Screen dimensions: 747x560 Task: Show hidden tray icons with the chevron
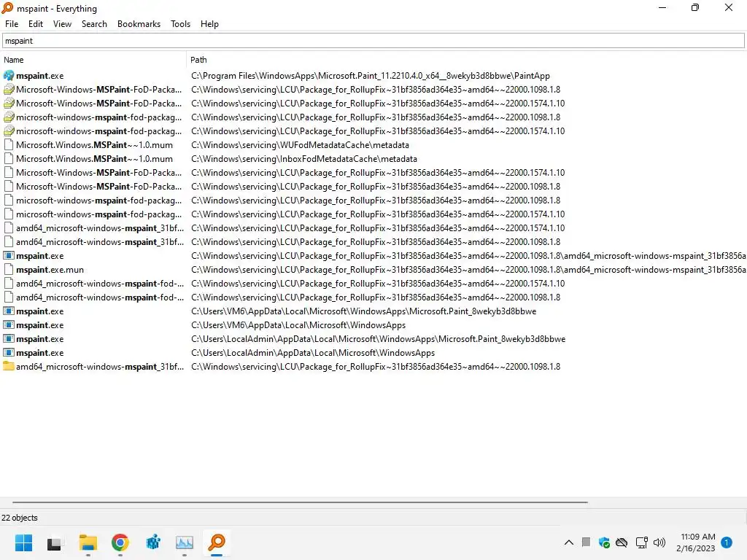click(x=569, y=542)
